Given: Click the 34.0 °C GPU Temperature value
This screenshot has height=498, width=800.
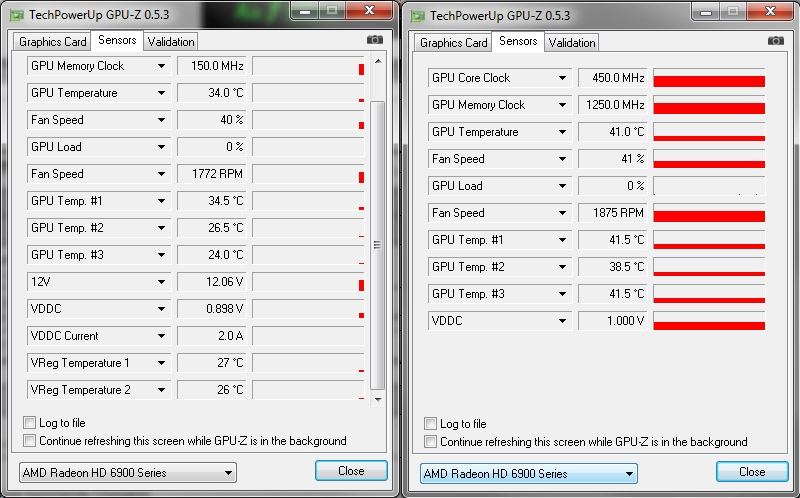Looking at the screenshot, I should click(212, 93).
